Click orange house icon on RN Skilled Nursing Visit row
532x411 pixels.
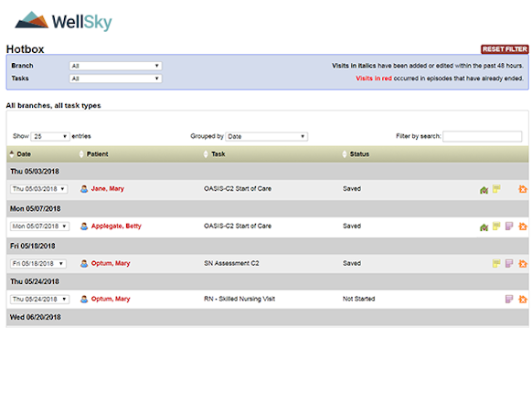pyautogui.click(x=523, y=299)
